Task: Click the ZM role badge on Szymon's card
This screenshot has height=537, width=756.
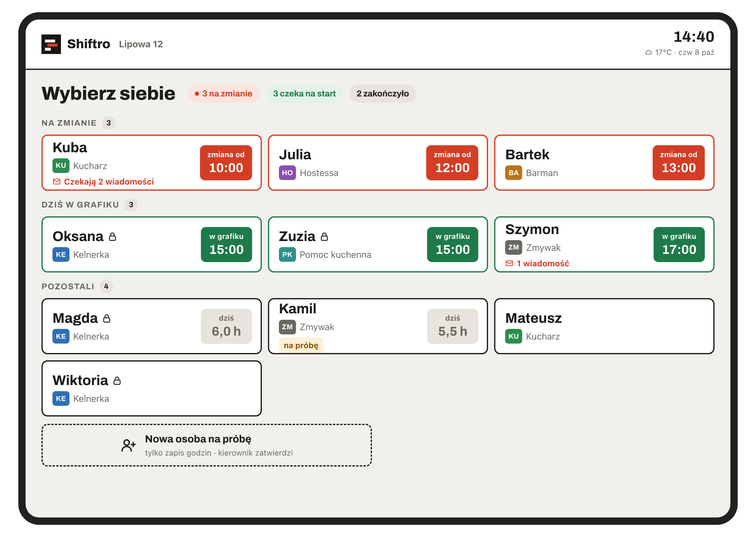Action: [513, 247]
